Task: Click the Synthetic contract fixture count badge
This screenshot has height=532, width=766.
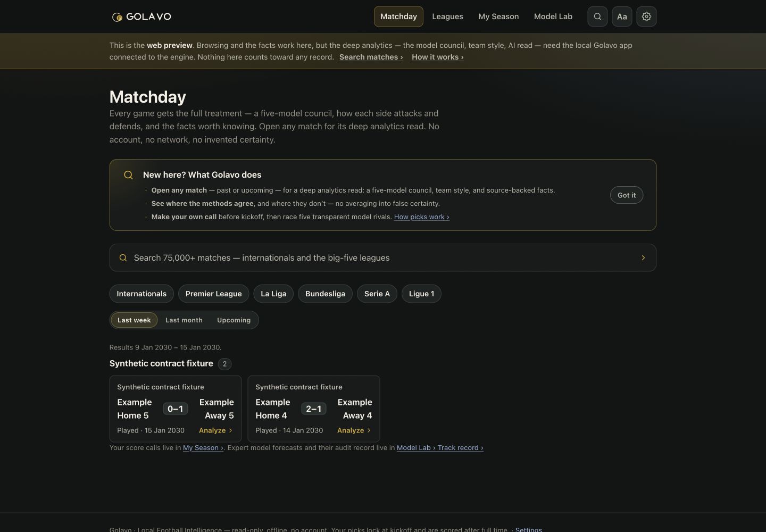Action: (x=224, y=364)
